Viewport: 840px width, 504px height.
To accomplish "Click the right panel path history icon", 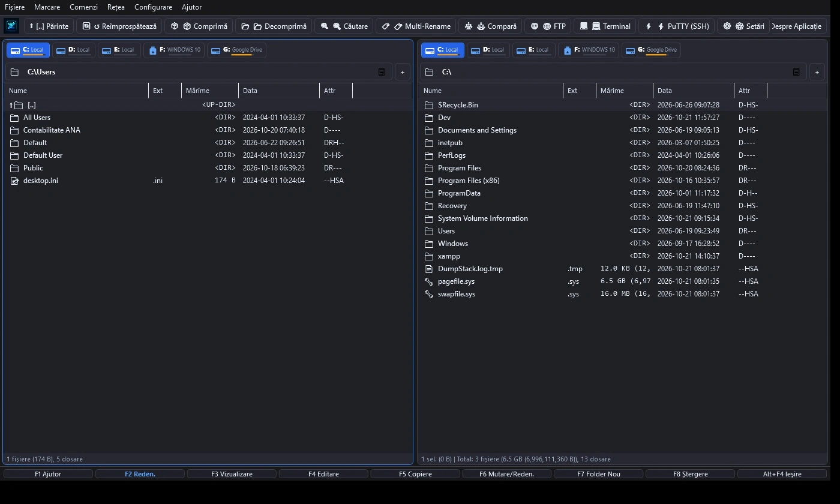I will tap(796, 72).
